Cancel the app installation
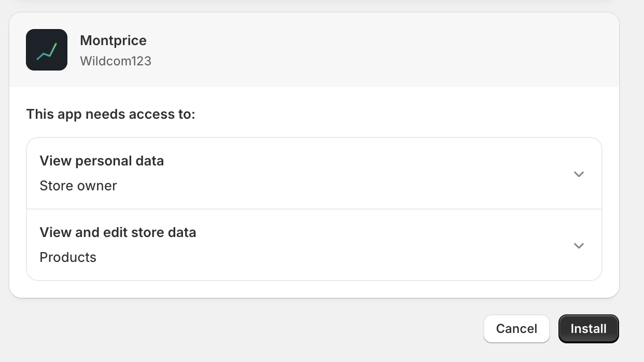 point(516,329)
